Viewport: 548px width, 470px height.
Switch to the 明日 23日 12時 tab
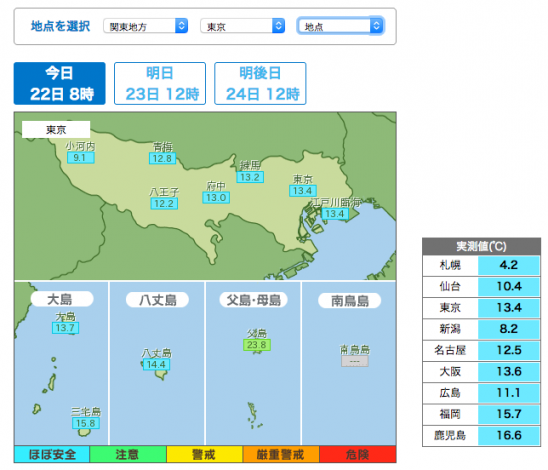160,84
